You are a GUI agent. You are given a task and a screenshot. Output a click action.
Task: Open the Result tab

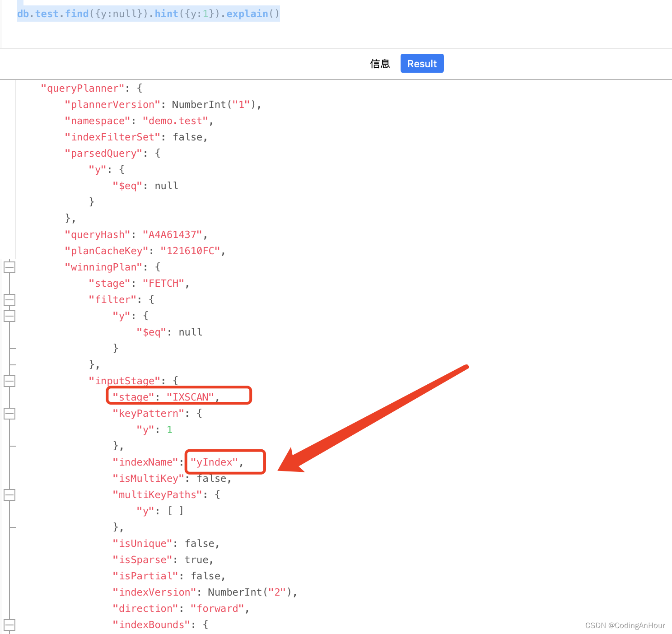[x=422, y=63]
